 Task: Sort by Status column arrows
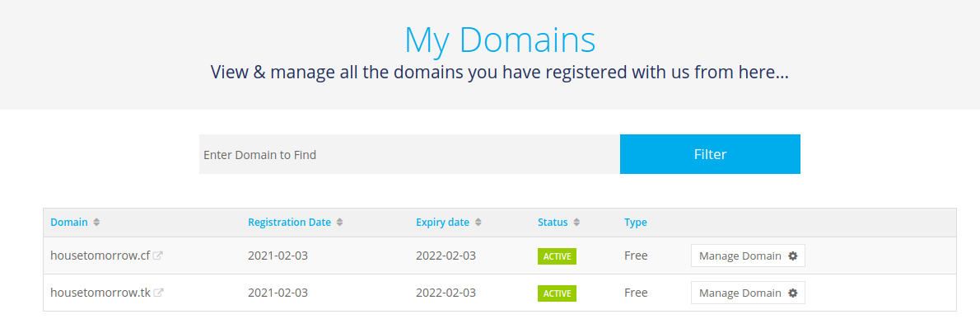(x=576, y=223)
